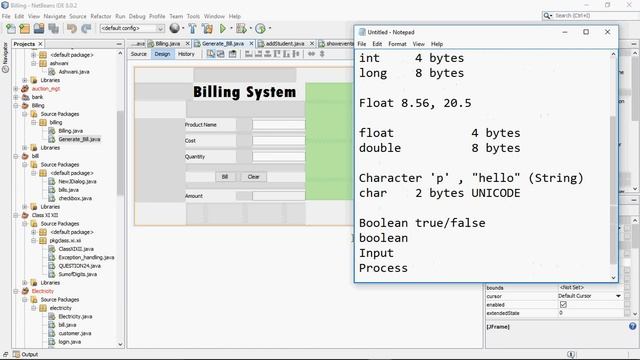This screenshot has height=360, width=640.
Task: Click the Preview Design icon
Action: coord(232,54)
